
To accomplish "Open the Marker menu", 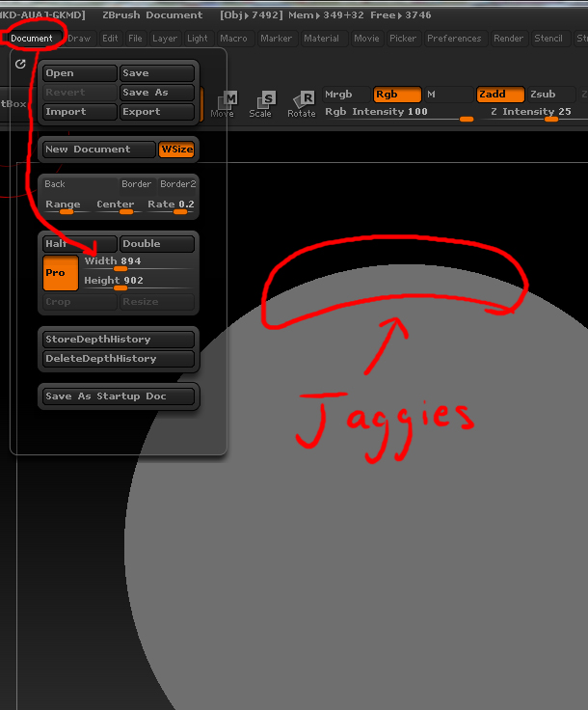I will (276, 39).
